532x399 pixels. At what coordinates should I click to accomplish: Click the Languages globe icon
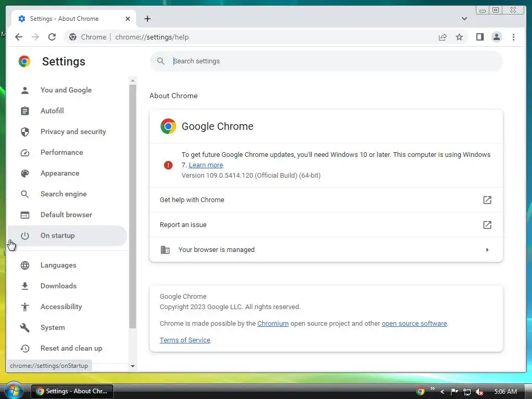click(25, 265)
